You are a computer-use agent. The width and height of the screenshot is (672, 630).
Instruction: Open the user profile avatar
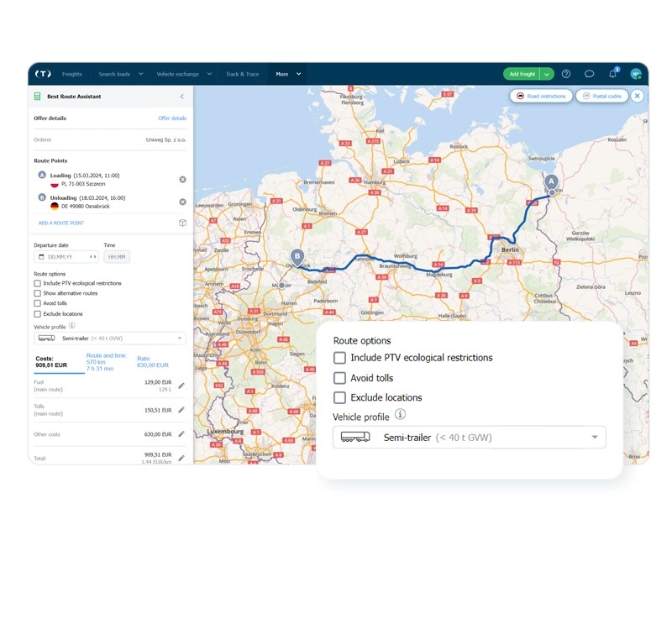coord(636,74)
